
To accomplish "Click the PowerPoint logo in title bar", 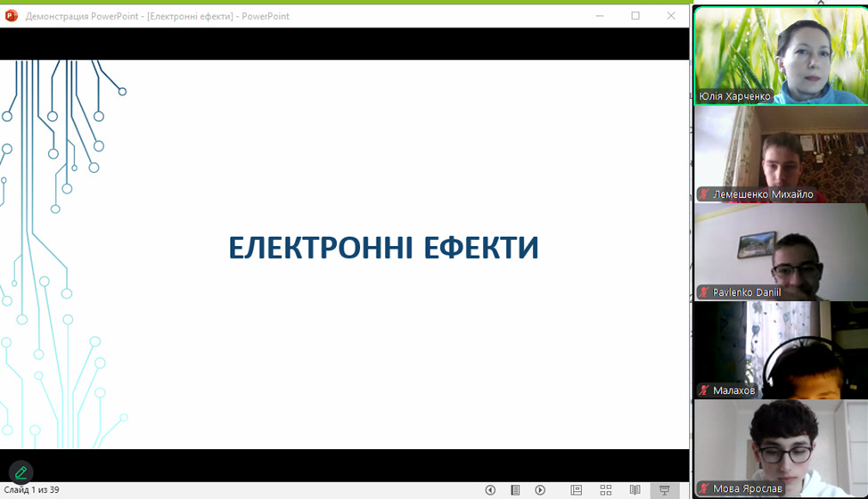I will (x=12, y=15).
